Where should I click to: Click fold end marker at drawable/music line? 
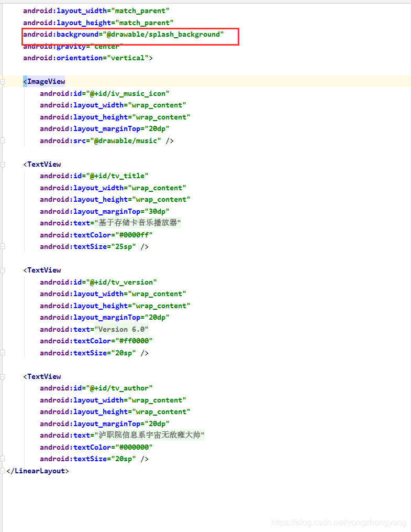pos(3,140)
